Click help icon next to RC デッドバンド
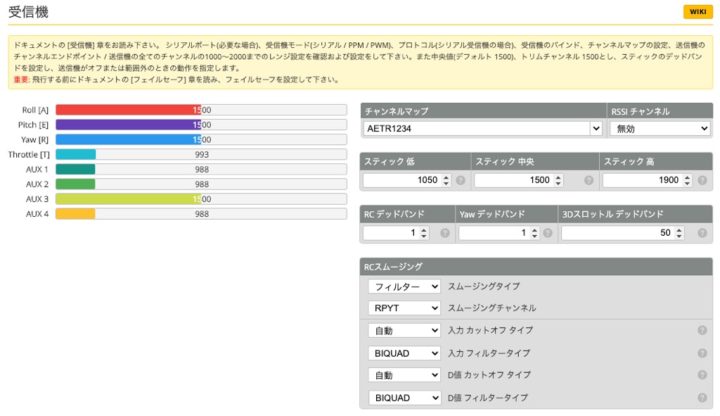720x416 pixels. pyautogui.click(x=445, y=233)
